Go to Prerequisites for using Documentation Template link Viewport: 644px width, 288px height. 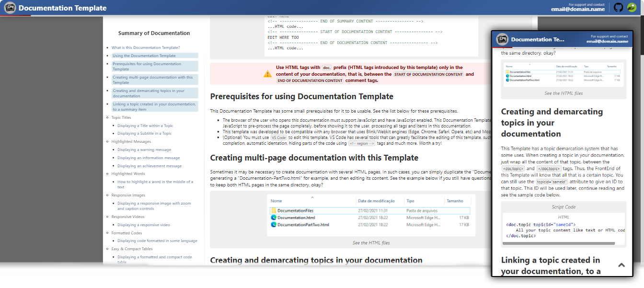coord(155,66)
